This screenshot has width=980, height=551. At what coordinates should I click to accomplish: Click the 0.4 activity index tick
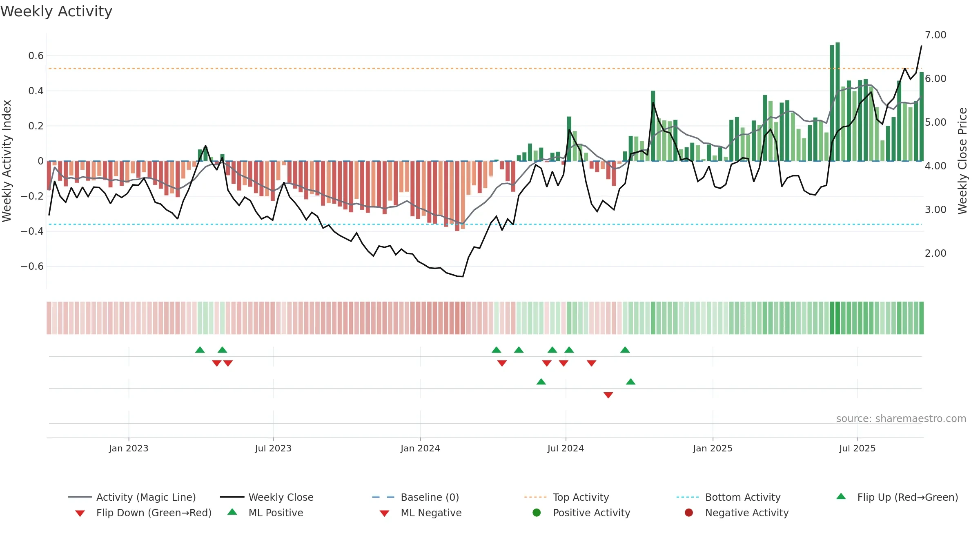pos(36,91)
